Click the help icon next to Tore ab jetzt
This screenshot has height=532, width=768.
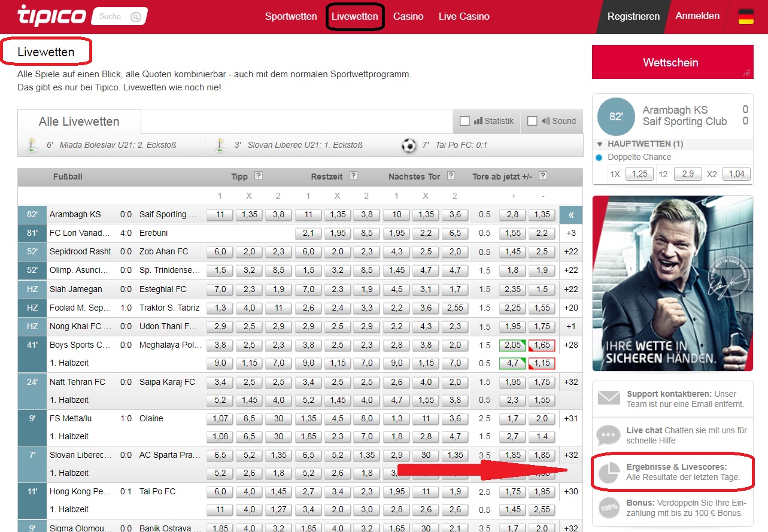542,176
